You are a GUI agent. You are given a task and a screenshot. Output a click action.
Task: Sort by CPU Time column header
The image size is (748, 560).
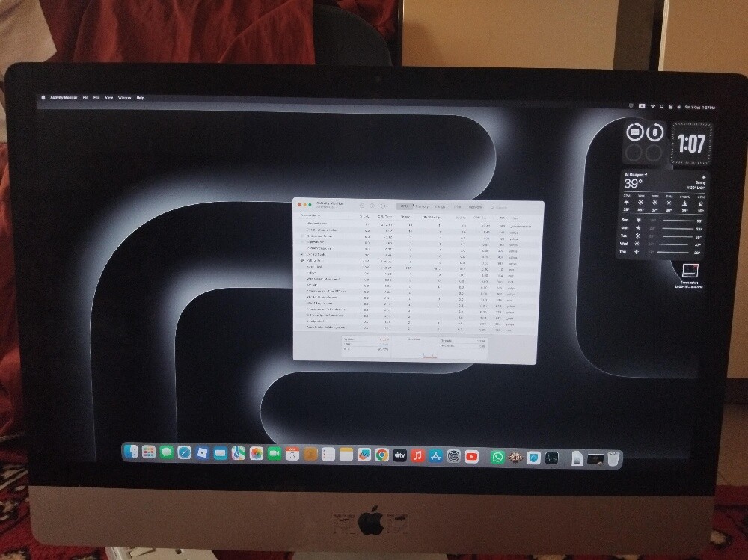point(385,217)
